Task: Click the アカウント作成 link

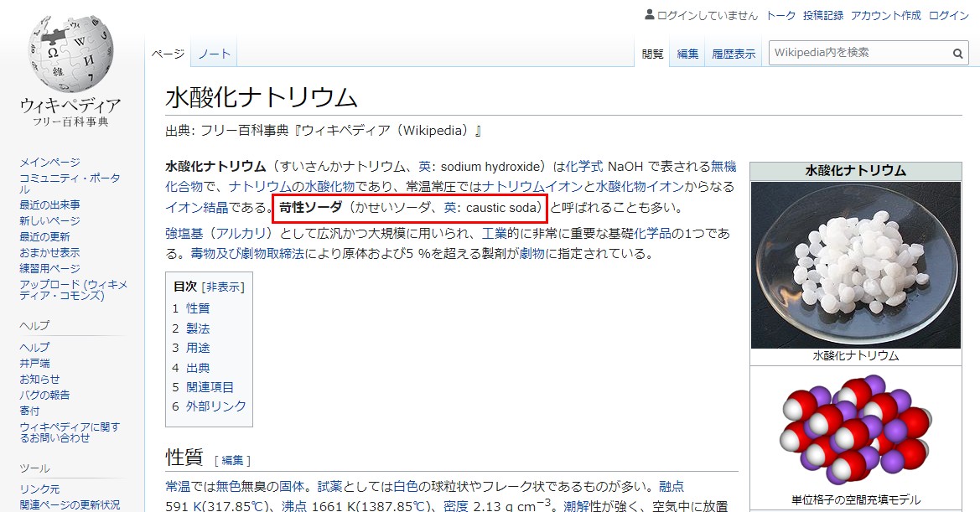Action: (885, 15)
